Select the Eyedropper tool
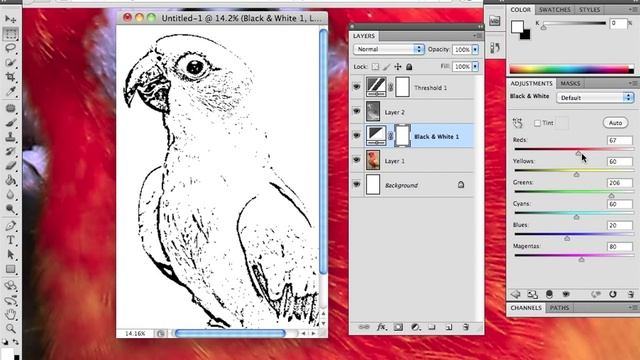 [11, 91]
